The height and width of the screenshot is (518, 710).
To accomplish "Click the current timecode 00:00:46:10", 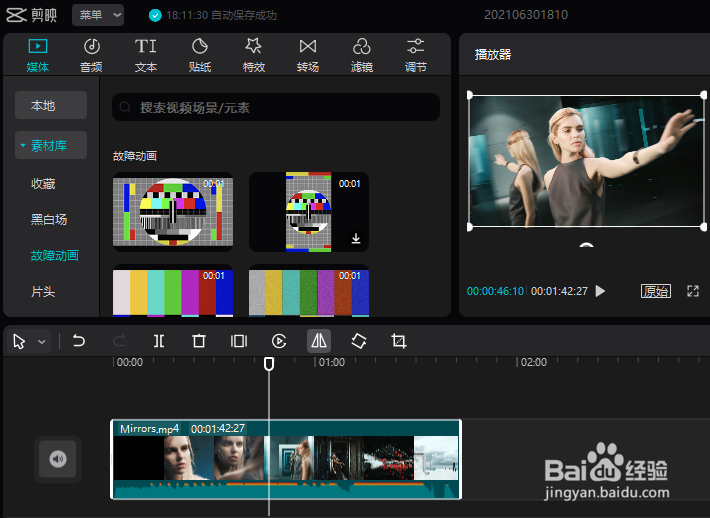I will pyautogui.click(x=495, y=291).
